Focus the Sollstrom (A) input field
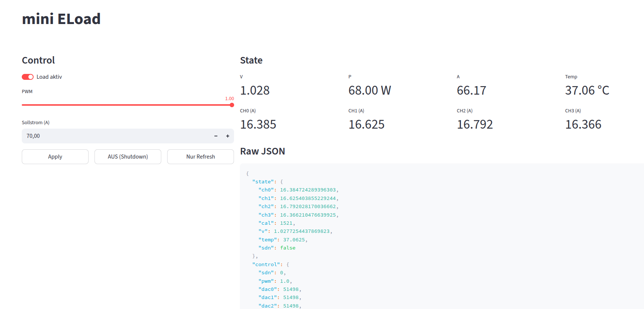The image size is (644, 309). (114, 136)
